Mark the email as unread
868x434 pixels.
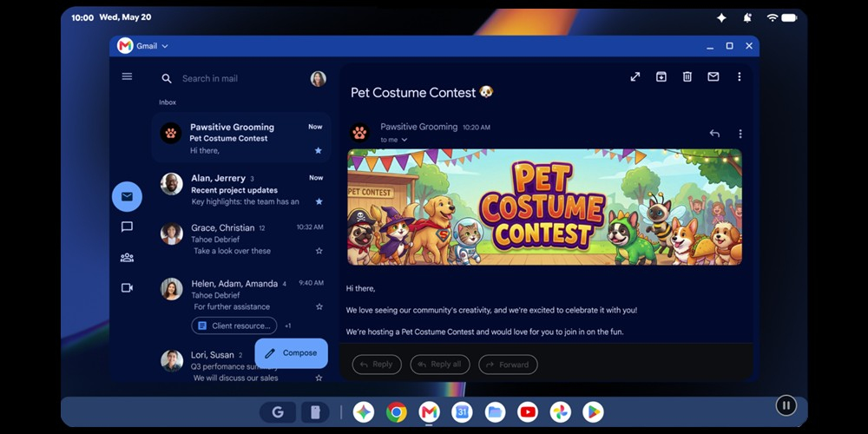pyautogui.click(x=713, y=77)
